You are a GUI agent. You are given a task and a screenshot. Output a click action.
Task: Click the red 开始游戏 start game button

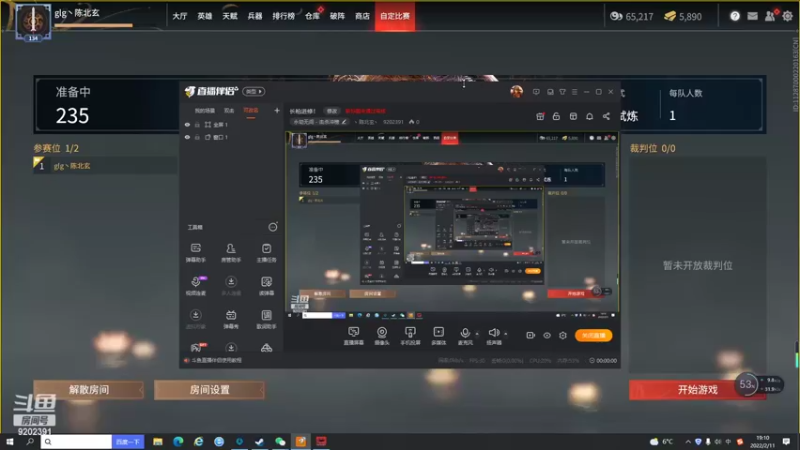[697, 390]
